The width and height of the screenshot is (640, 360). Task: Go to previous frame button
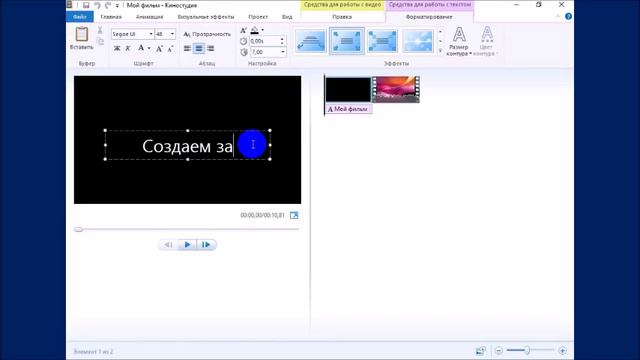(x=168, y=245)
